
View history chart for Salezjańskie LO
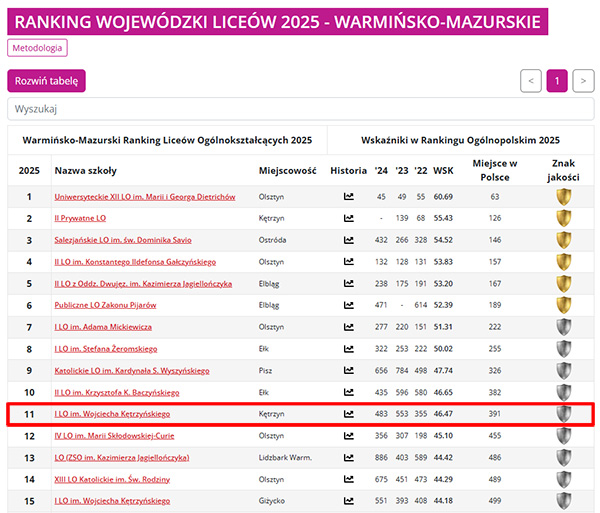point(348,240)
